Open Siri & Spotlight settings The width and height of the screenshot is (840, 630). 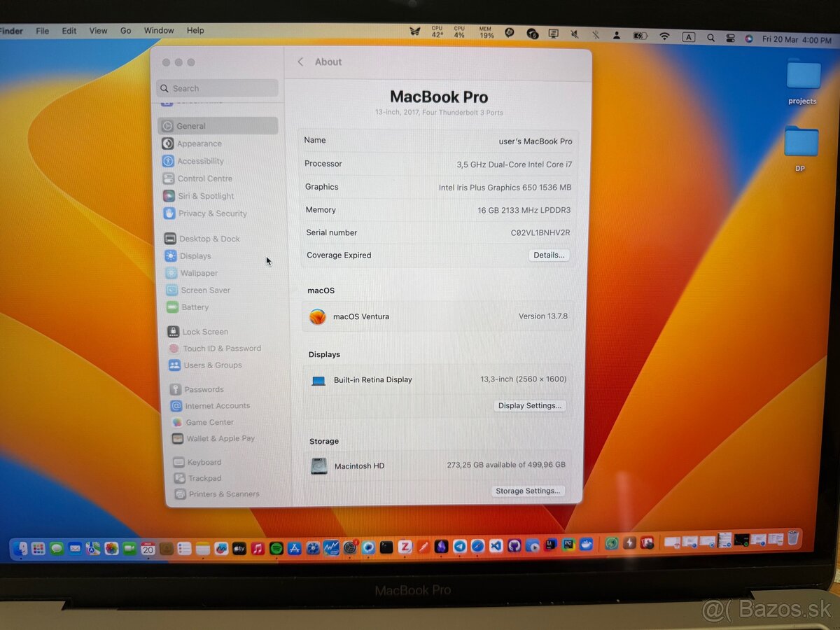coord(206,196)
